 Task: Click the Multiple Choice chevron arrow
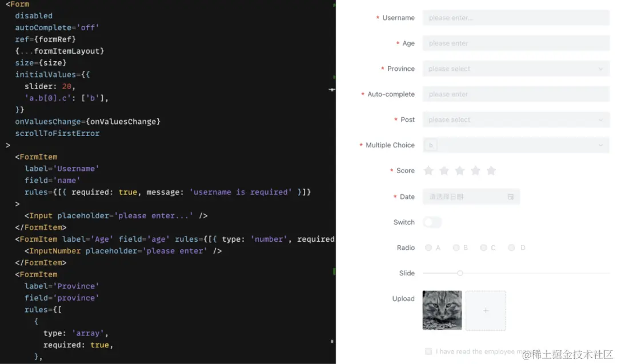(x=600, y=145)
